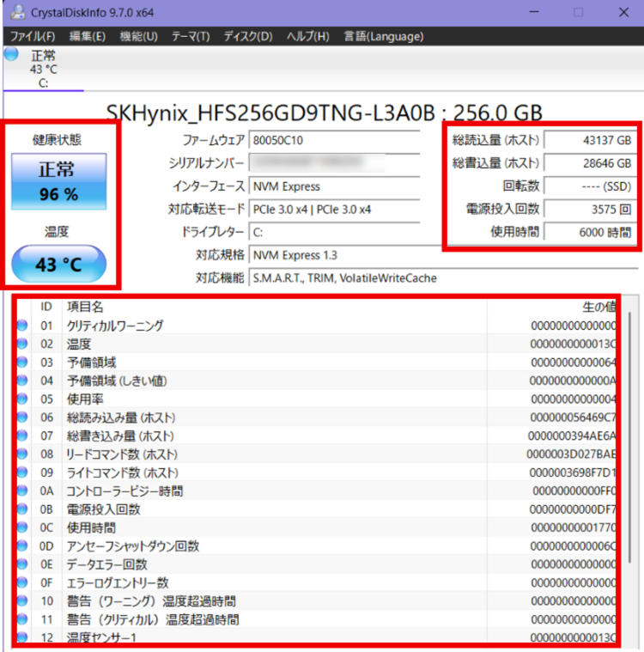Open the テーマ(T) menu
The height and width of the screenshot is (652, 644).
coord(191,37)
